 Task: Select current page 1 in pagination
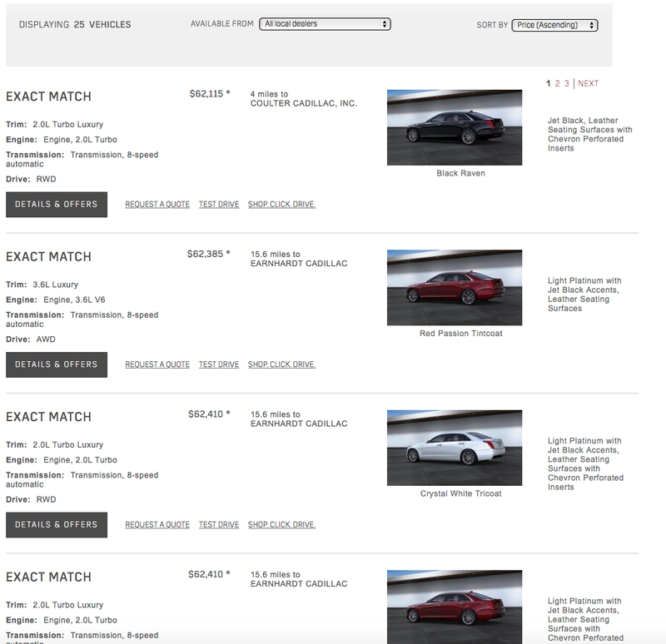[x=549, y=84]
